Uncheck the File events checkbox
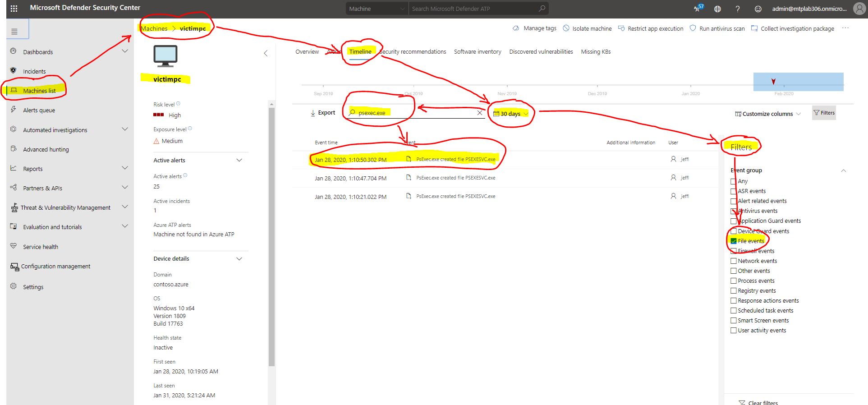This screenshot has width=868, height=405. pyautogui.click(x=733, y=241)
